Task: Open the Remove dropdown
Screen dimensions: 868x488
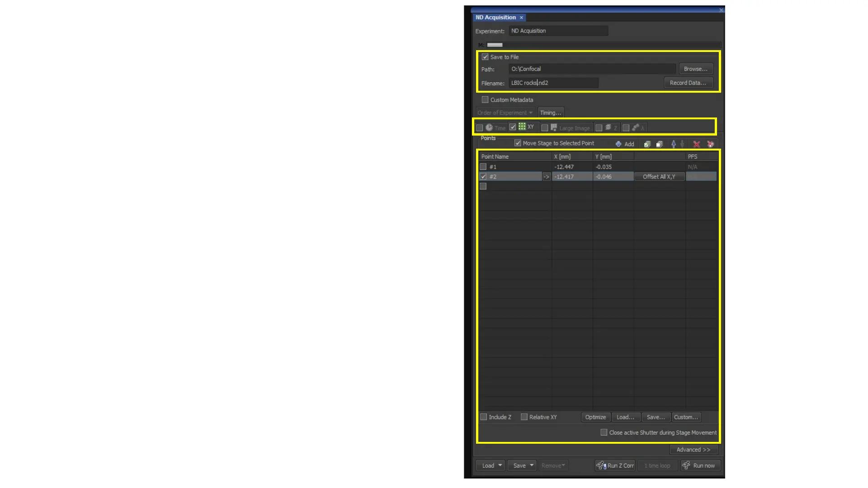Action: pyautogui.click(x=553, y=465)
